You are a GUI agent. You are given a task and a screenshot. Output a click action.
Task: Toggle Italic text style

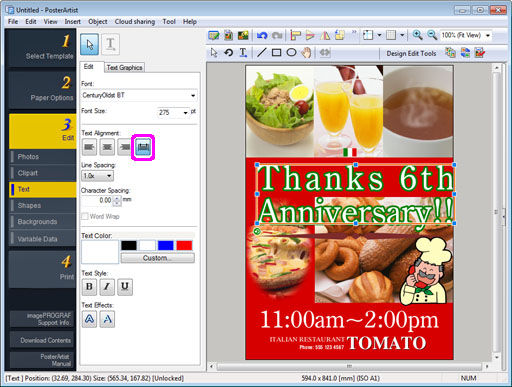(107, 287)
